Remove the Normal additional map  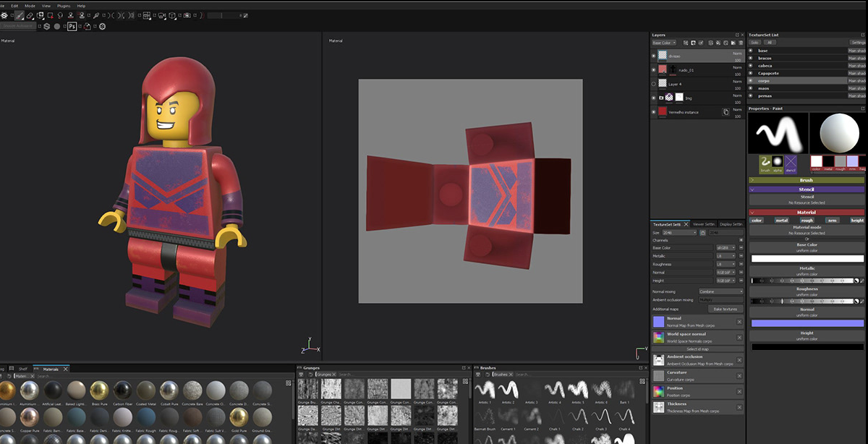[739, 322]
